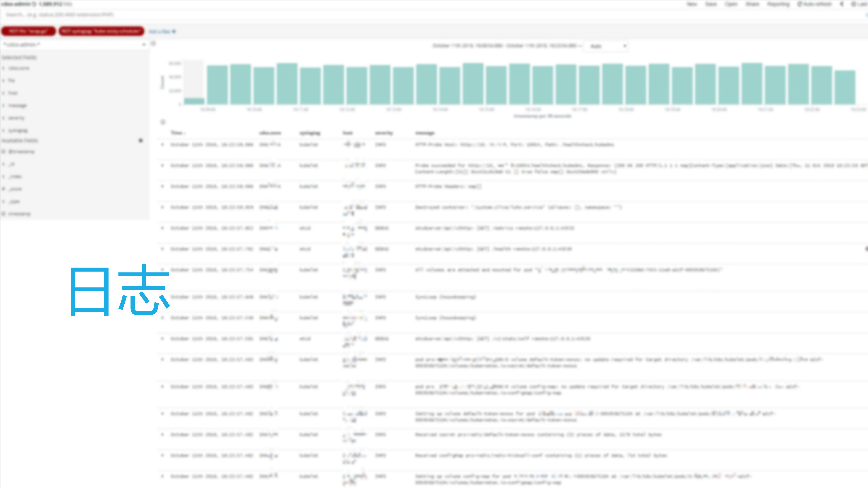Toggle the NOT syslogtag kube-sticky-scheduler filter
The width and height of the screenshot is (868, 488).
click(101, 31)
